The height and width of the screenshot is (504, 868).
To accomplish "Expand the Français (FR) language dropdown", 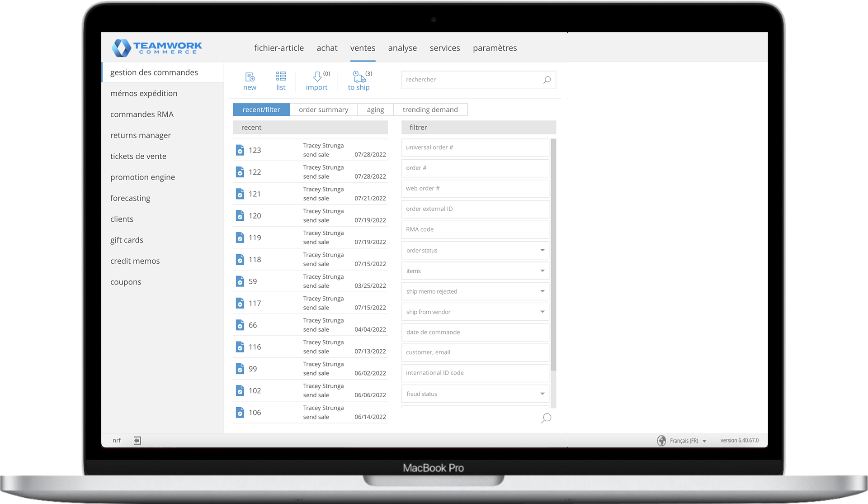I will [703, 440].
